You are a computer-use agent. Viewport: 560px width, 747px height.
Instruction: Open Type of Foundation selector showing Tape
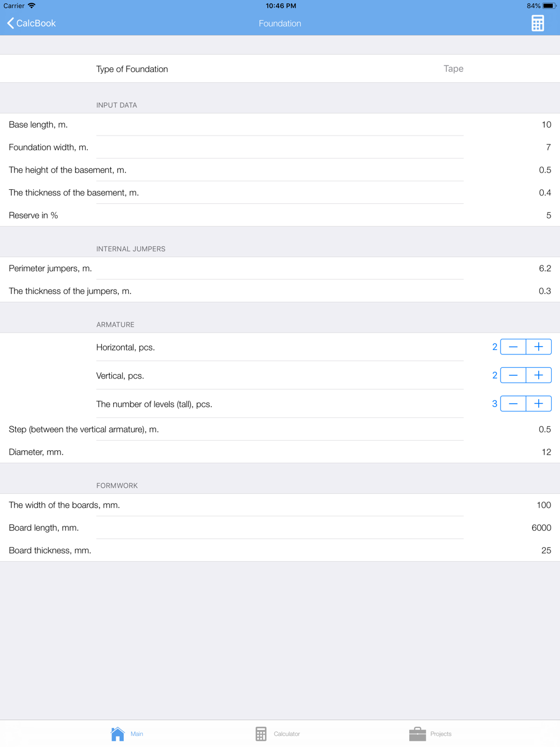tap(280, 69)
